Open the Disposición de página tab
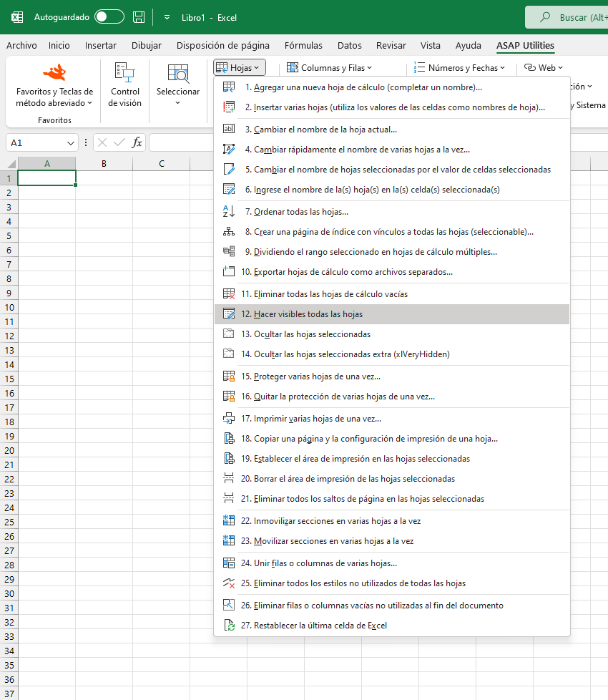Screen dimensions: 608x700 (x=223, y=46)
